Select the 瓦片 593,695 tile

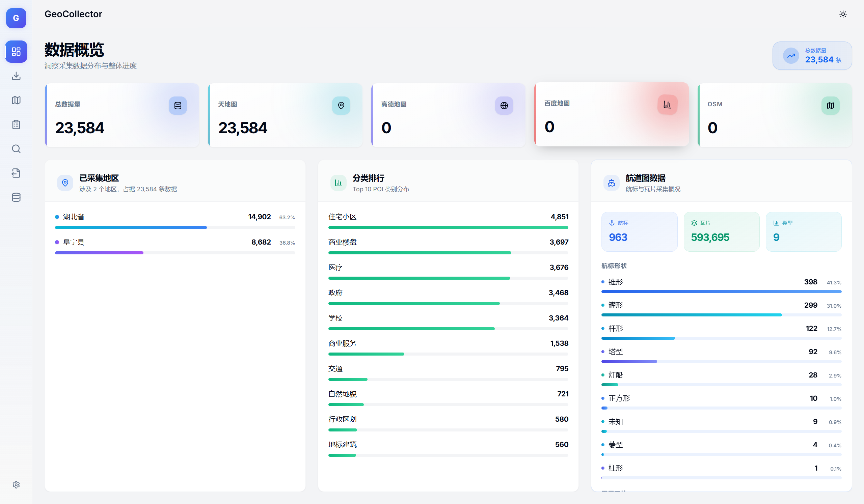[721, 232]
